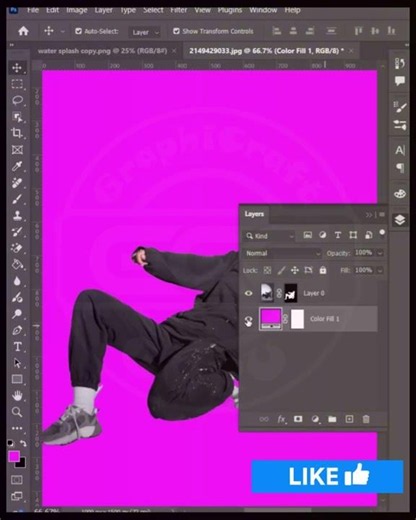
Task: Delete layer with the trash icon
Action: pyautogui.click(x=366, y=419)
